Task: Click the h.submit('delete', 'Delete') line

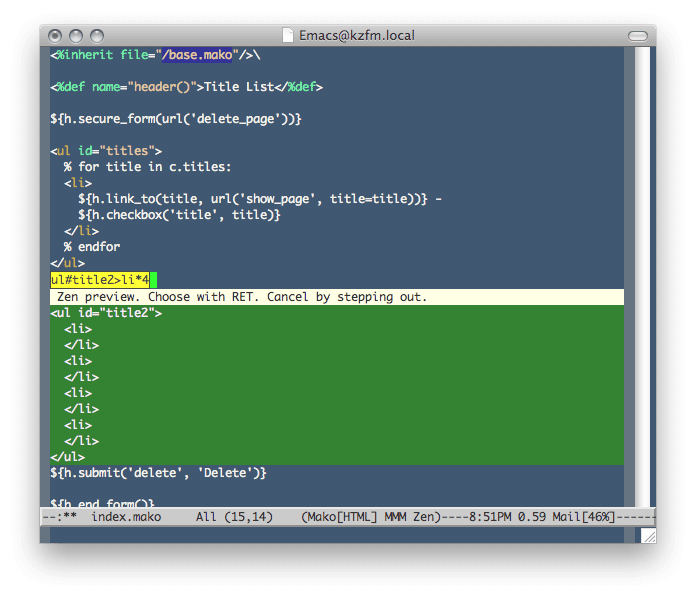Action: pyautogui.click(x=158, y=473)
